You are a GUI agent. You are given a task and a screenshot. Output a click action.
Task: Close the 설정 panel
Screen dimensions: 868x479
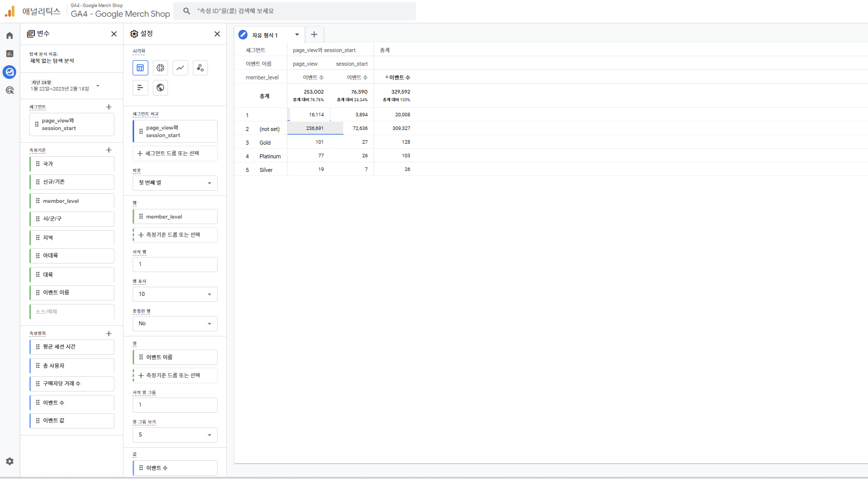click(x=217, y=34)
